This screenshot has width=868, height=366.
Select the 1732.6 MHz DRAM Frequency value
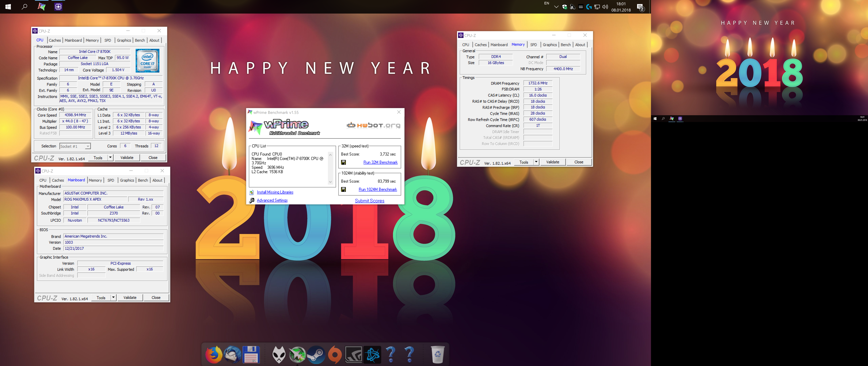[x=538, y=83]
